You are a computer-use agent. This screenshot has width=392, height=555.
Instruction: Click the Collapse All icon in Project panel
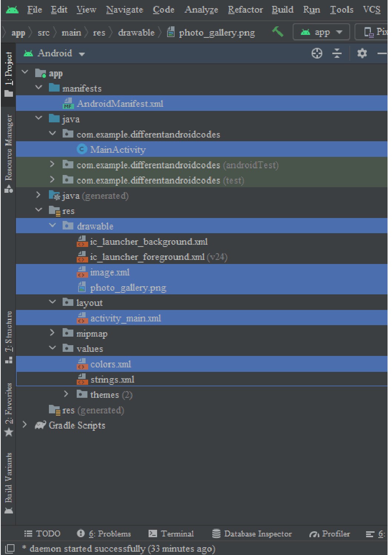(336, 53)
